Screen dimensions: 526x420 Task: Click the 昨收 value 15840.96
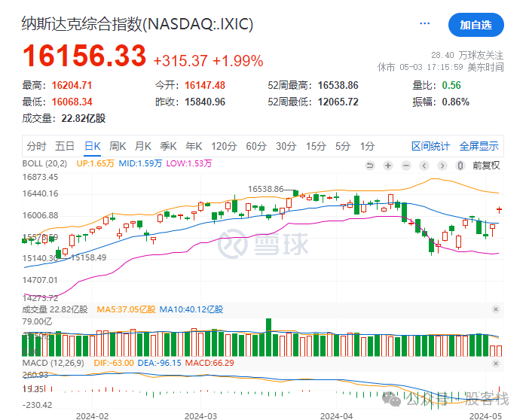click(205, 102)
